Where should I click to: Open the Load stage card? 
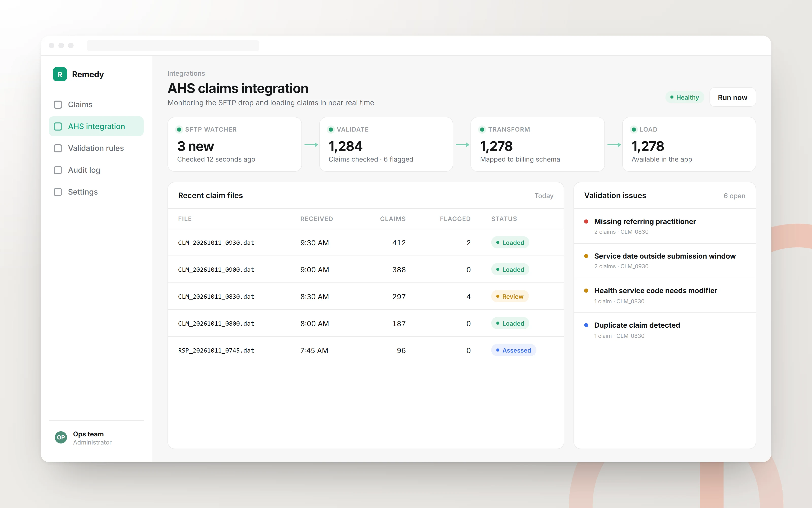point(689,145)
